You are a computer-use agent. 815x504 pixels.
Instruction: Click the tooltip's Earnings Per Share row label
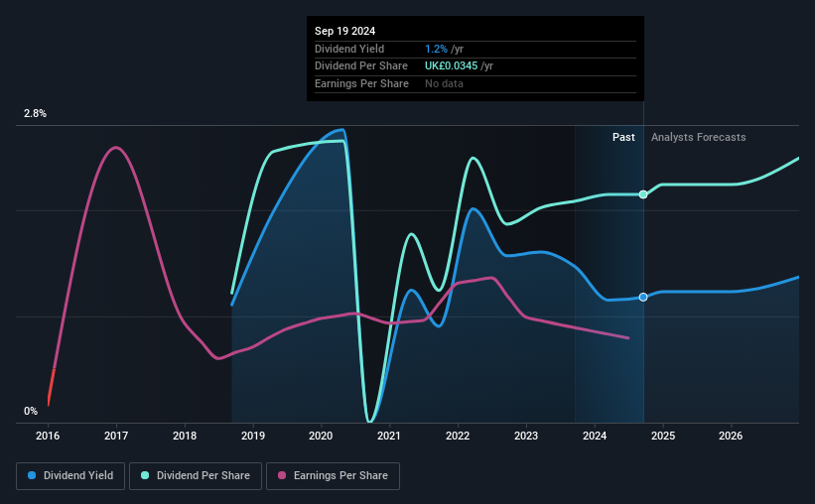click(361, 83)
